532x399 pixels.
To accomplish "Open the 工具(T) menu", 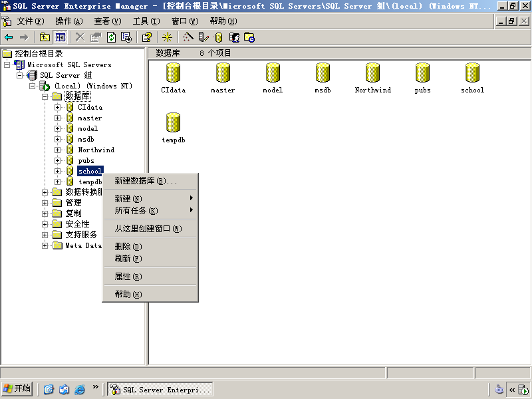I will [x=146, y=21].
